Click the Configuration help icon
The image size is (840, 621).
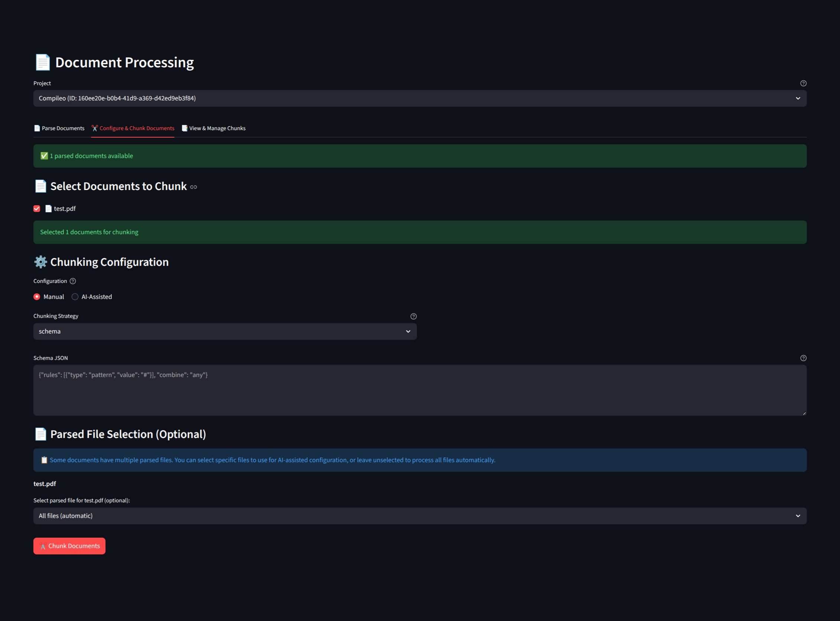(73, 281)
